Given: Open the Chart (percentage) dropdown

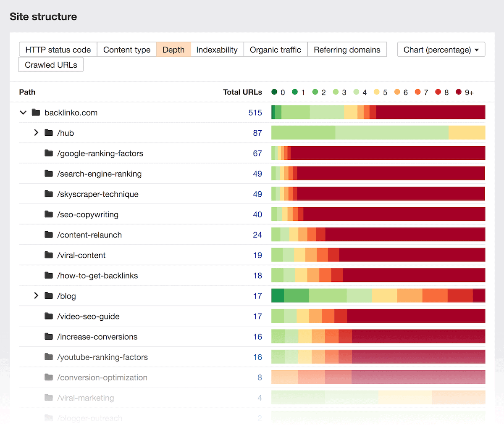Looking at the screenshot, I should pos(441,50).
